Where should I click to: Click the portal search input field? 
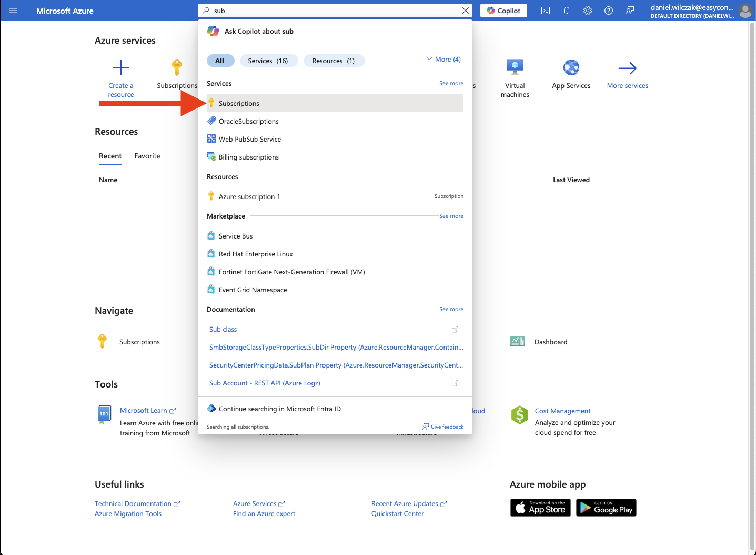(x=335, y=11)
